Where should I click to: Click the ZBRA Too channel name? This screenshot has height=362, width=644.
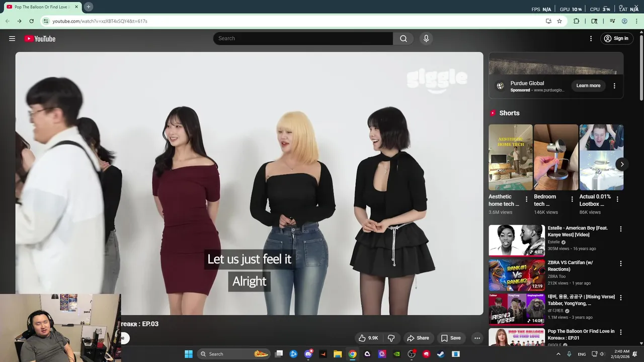click(556, 277)
